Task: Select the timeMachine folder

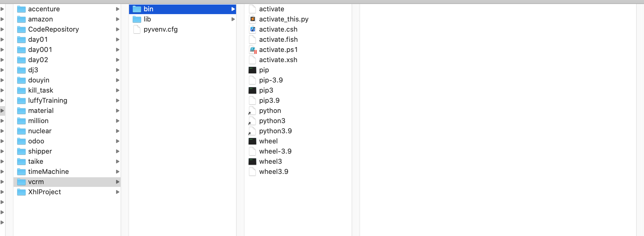Action: (x=48, y=172)
